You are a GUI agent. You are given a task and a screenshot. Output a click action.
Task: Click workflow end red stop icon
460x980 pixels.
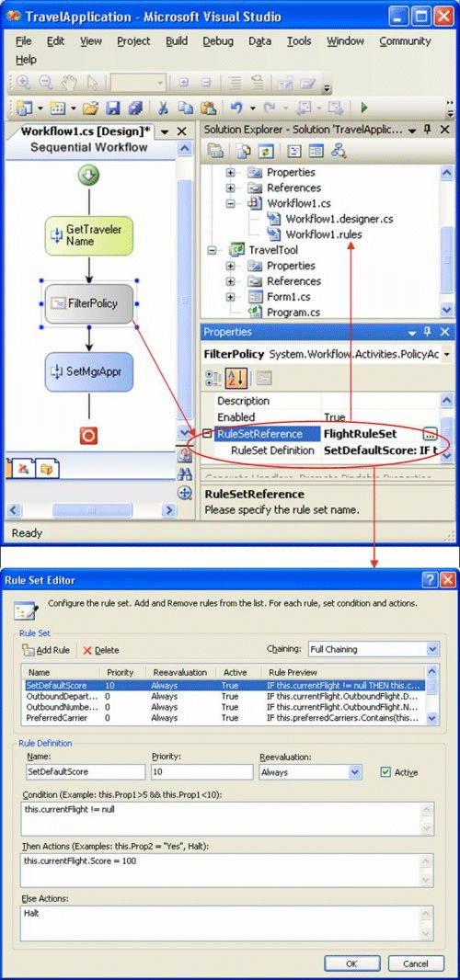pyautogui.click(x=89, y=436)
